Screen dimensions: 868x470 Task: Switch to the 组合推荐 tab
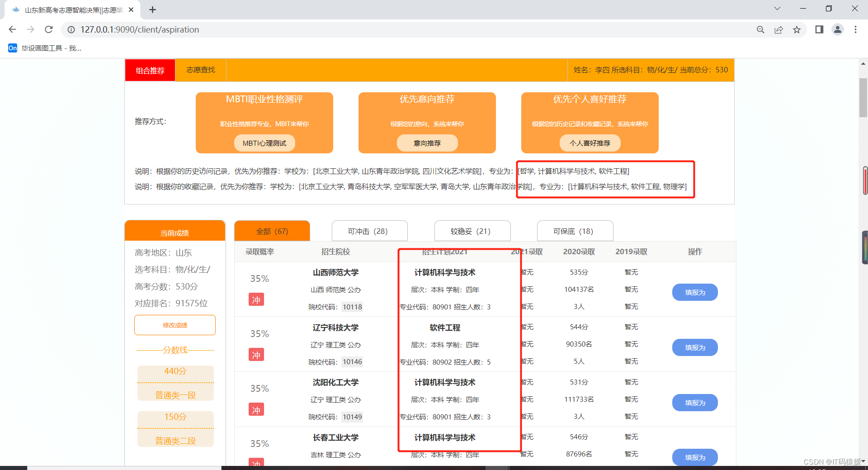tap(150, 70)
